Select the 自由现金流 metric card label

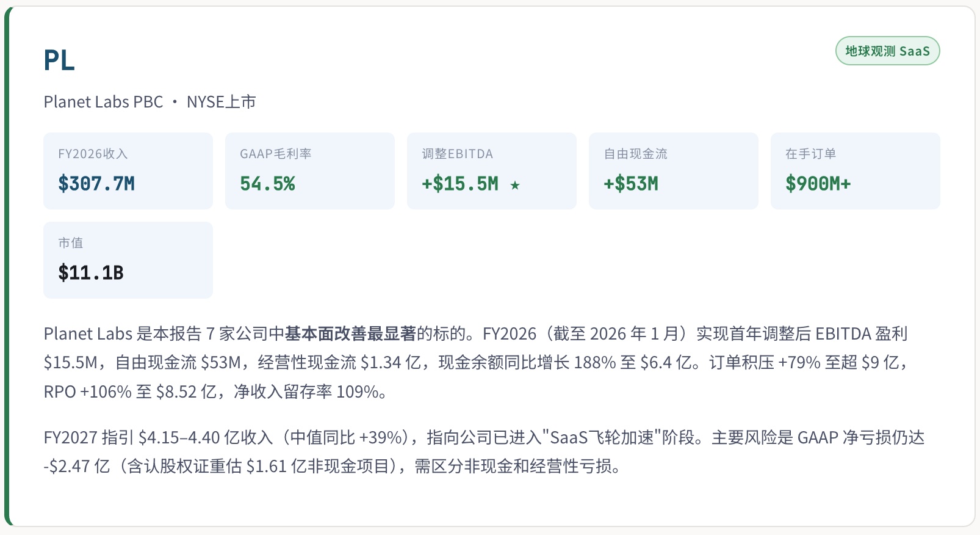point(635,154)
